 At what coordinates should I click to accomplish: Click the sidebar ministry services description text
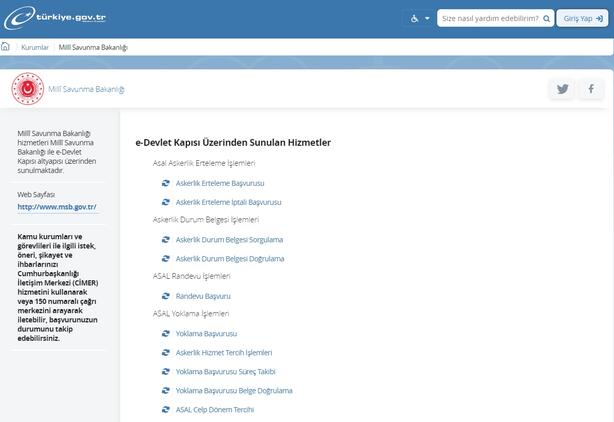click(57, 152)
